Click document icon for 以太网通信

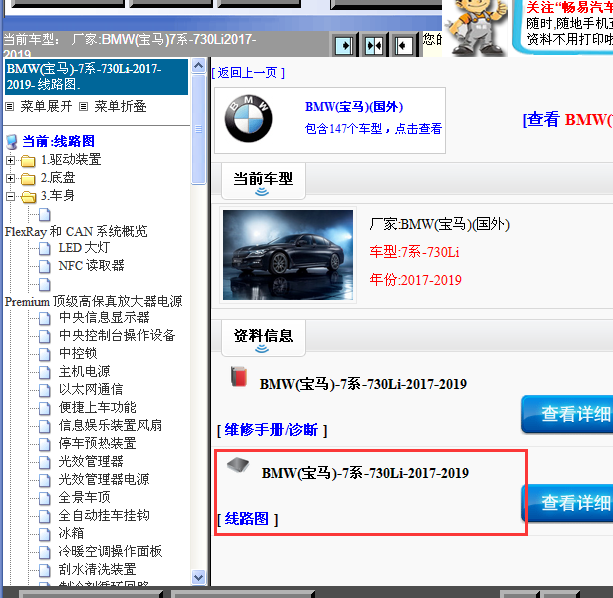pyautogui.click(x=45, y=390)
